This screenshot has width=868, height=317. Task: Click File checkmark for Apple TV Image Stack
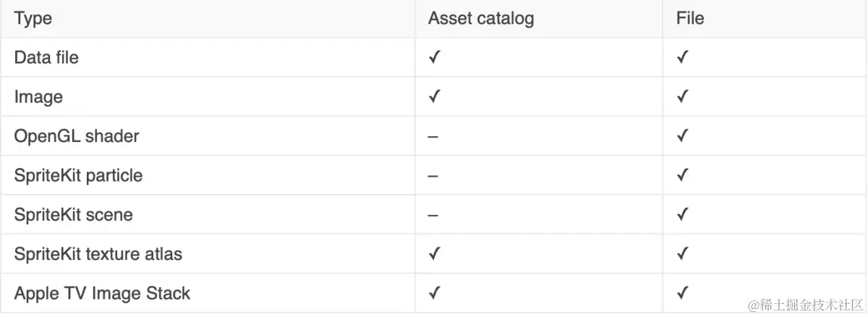tap(682, 294)
